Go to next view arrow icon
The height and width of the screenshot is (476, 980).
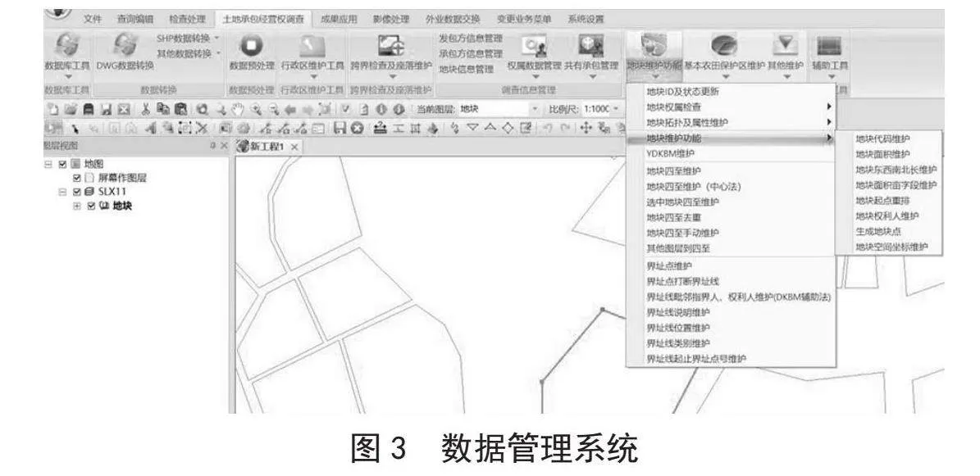click(x=308, y=109)
